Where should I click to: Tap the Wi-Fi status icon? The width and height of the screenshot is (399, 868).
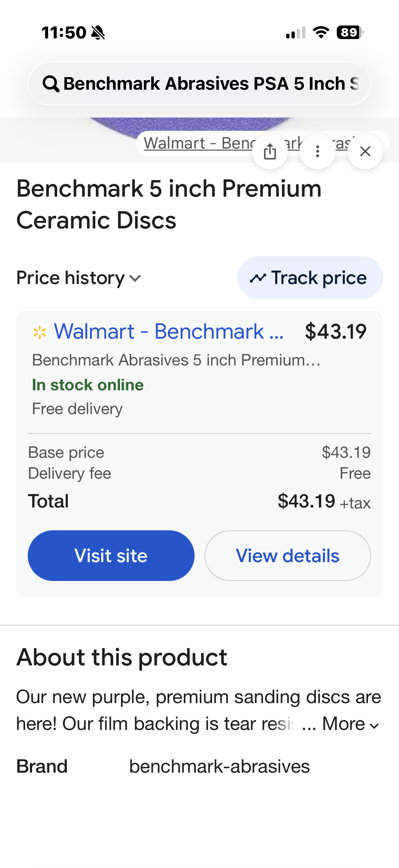321,33
